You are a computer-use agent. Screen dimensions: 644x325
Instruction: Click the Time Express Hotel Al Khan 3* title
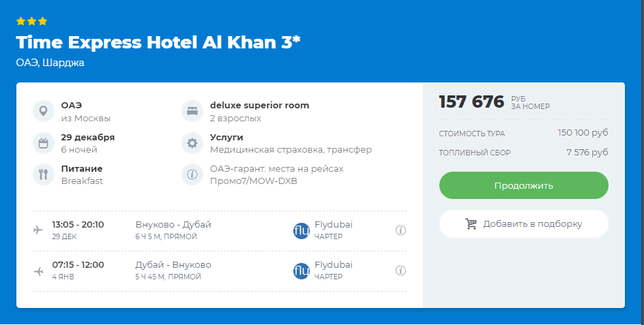click(158, 42)
